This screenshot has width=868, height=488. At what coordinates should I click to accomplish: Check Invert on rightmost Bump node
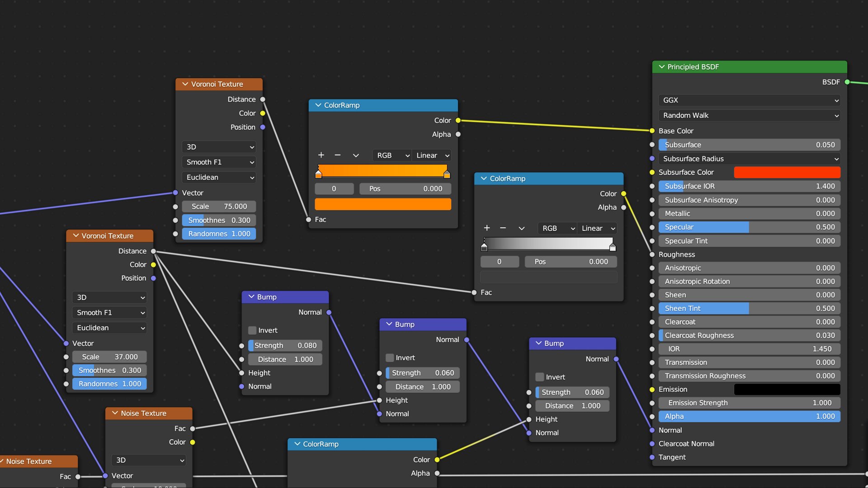click(x=540, y=377)
